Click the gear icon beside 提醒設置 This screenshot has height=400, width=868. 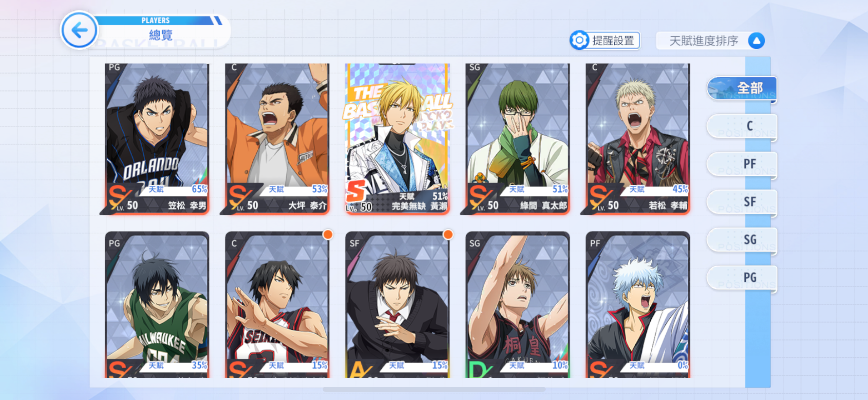579,41
